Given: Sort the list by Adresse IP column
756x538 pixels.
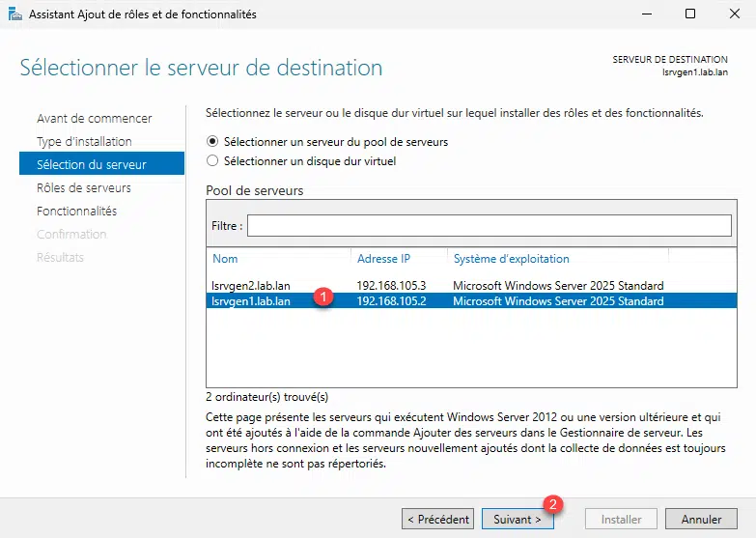Looking at the screenshot, I should coord(383,259).
